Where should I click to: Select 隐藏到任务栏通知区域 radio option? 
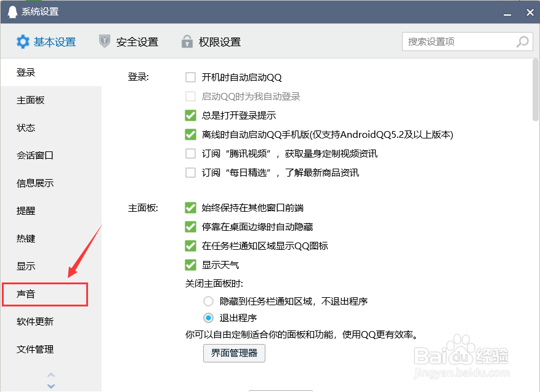[208, 301]
